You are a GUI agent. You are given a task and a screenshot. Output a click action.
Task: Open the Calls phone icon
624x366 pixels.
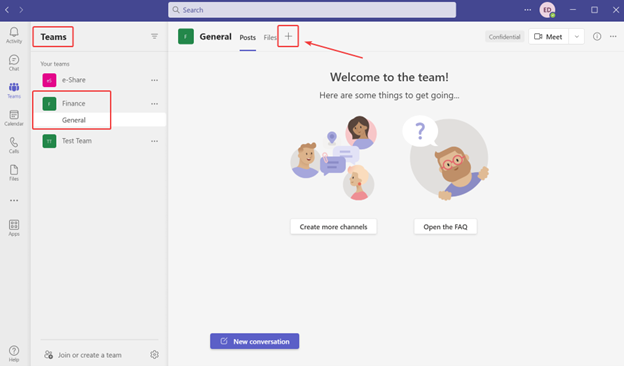[x=14, y=142]
